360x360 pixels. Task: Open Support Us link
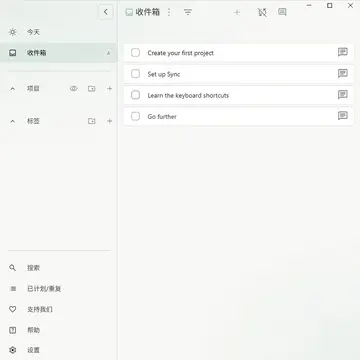click(x=58, y=309)
